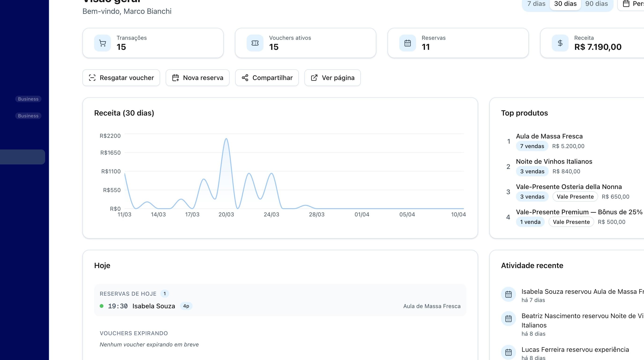Click product Aula de Massa Fresca in Top produtos

click(x=549, y=136)
